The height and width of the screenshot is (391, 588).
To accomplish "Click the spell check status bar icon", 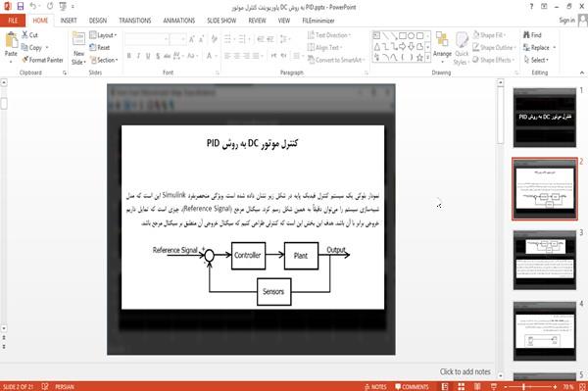I will pyautogui.click(x=45, y=386).
